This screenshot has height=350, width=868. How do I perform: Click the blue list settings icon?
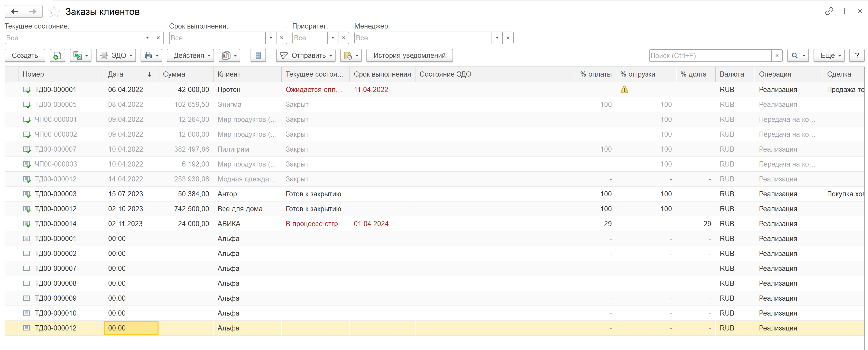pos(258,56)
